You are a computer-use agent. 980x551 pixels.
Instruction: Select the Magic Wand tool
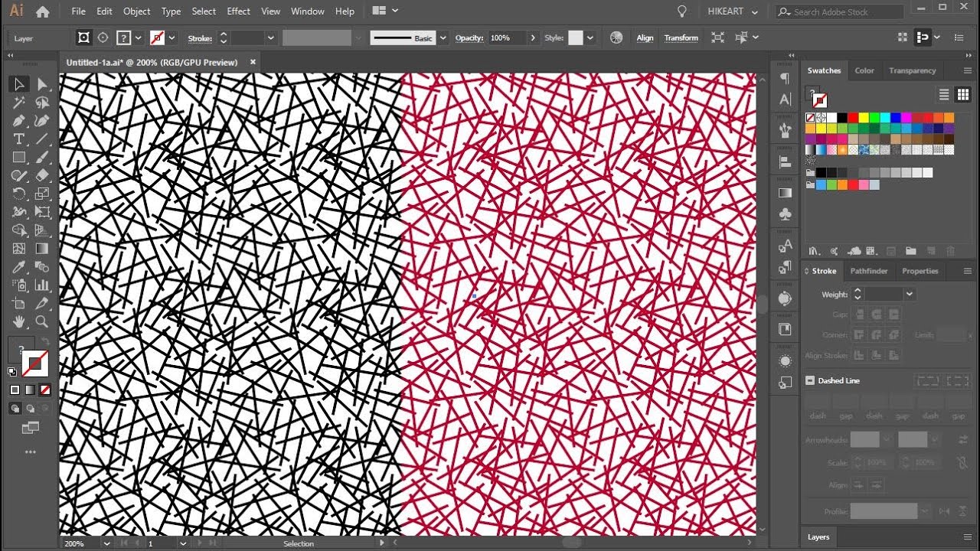(x=19, y=103)
